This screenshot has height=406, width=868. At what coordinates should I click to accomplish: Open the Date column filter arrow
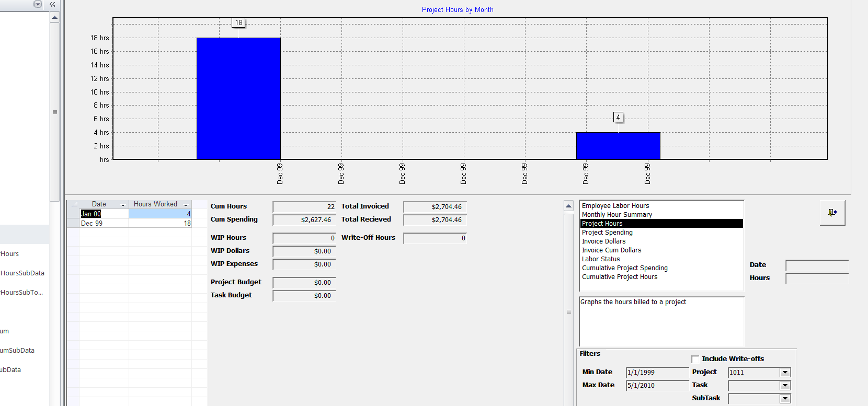(x=123, y=205)
